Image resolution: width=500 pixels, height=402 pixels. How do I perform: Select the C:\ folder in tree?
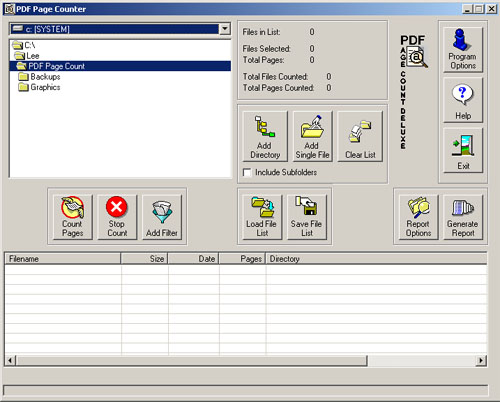(24, 45)
